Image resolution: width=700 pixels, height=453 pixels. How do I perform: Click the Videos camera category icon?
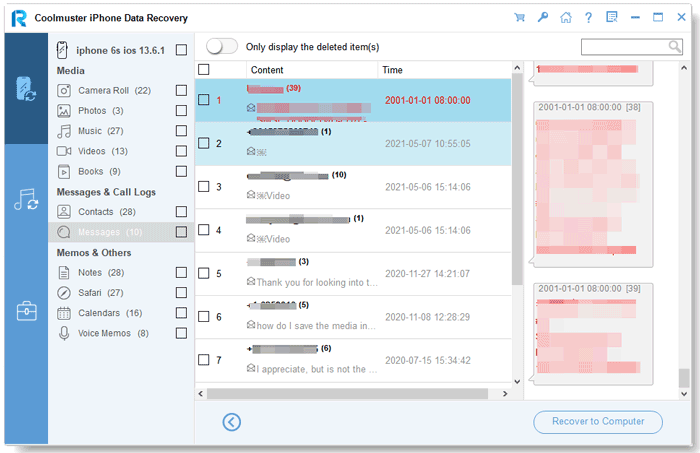64,151
